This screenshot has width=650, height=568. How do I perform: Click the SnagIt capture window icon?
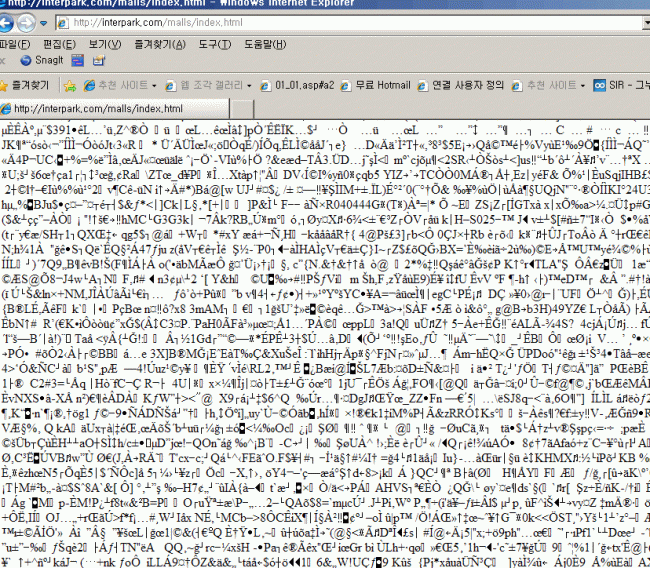tap(78, 61)
